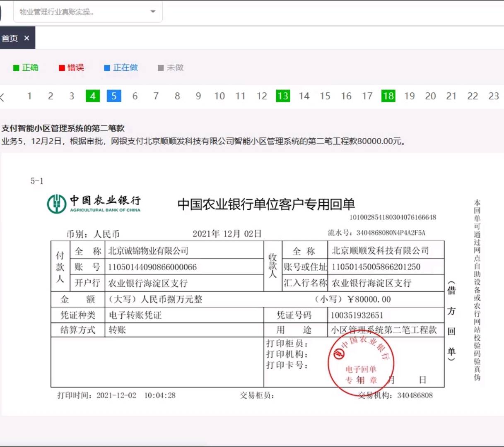
Task: Click the amount ¥80000.00
Action: pyautogui.click(x=369, y=299)
